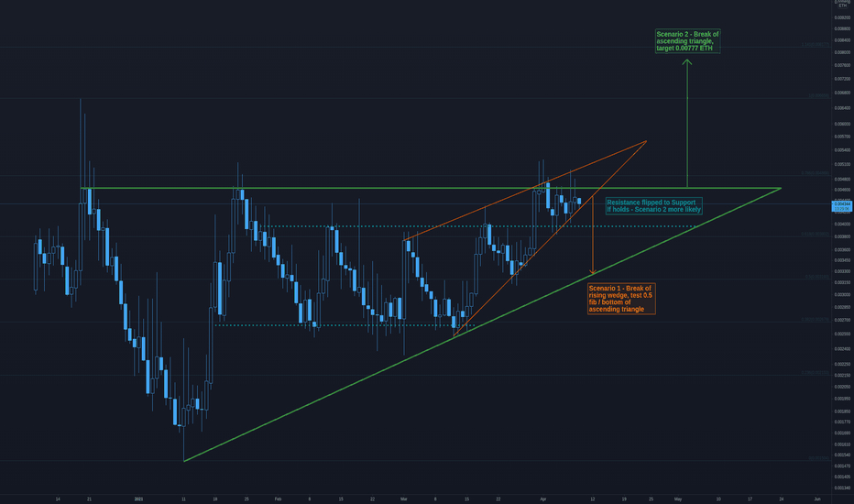The height and width of the screenshot is (504, 854).
Task: Click the 0.004800 price axis label
Action: tap(842, 179)
